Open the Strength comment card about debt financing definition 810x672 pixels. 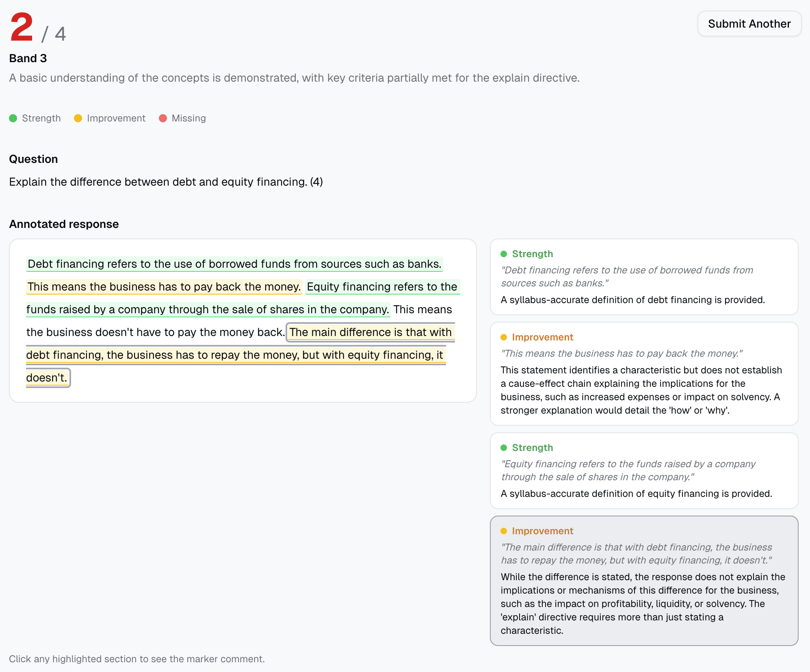(644, 277)
